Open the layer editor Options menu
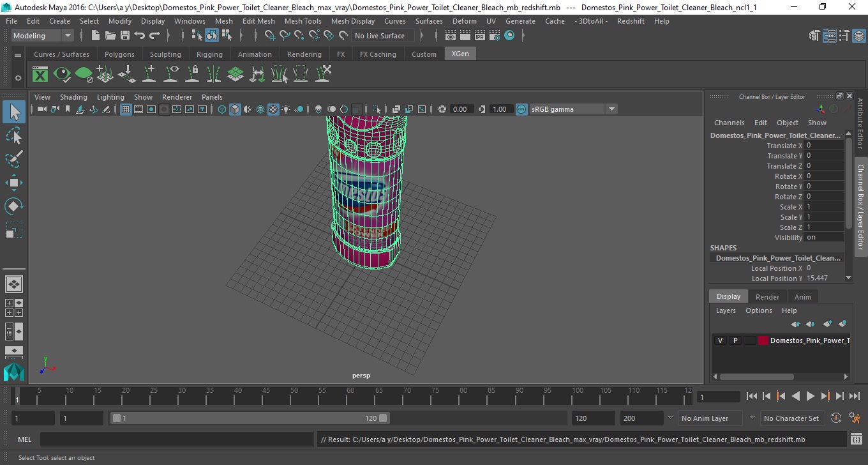 click(758, 310)
